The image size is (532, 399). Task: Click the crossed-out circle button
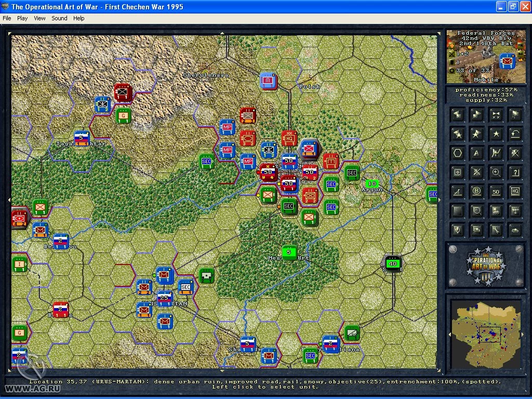pos(515,153)
